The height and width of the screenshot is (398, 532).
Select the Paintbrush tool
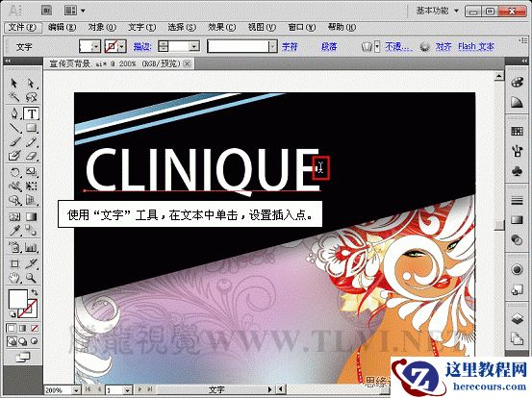click(x=13, y=142)
